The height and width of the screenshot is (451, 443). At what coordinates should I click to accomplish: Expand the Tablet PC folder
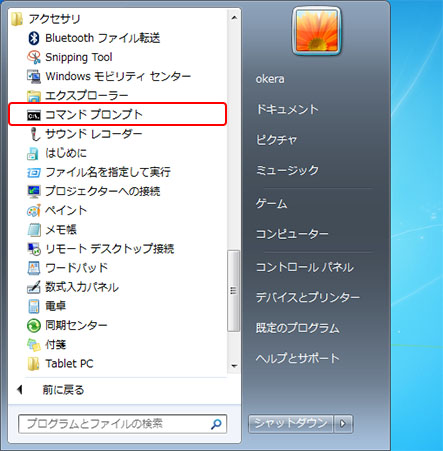(x=60, y=364)
